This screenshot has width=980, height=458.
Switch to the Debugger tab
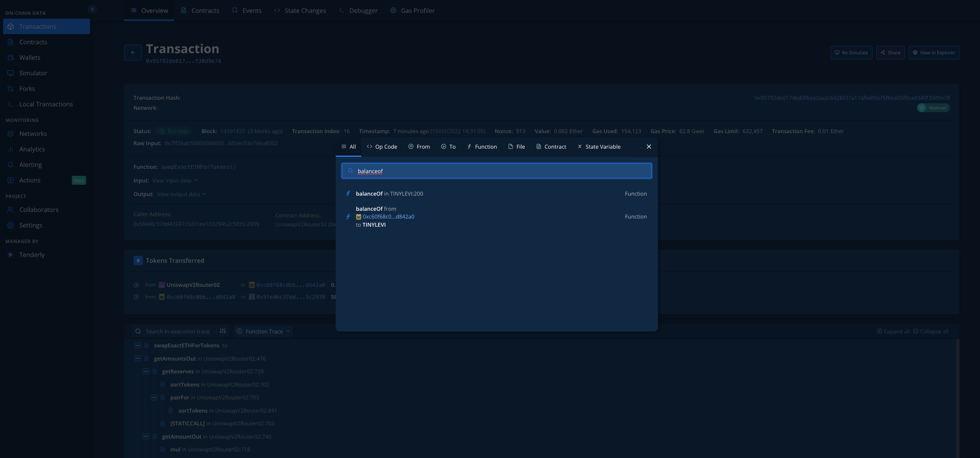pos(358,10)
